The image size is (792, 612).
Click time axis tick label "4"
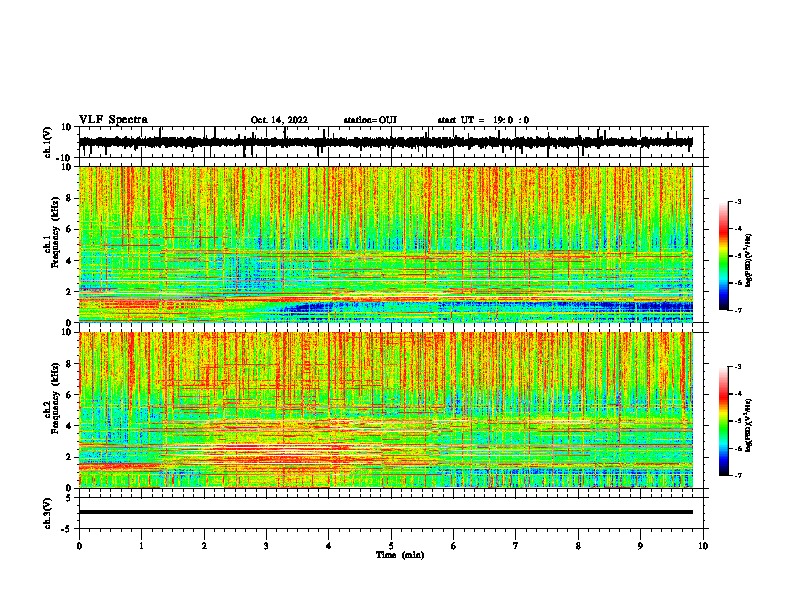(329, 546)
